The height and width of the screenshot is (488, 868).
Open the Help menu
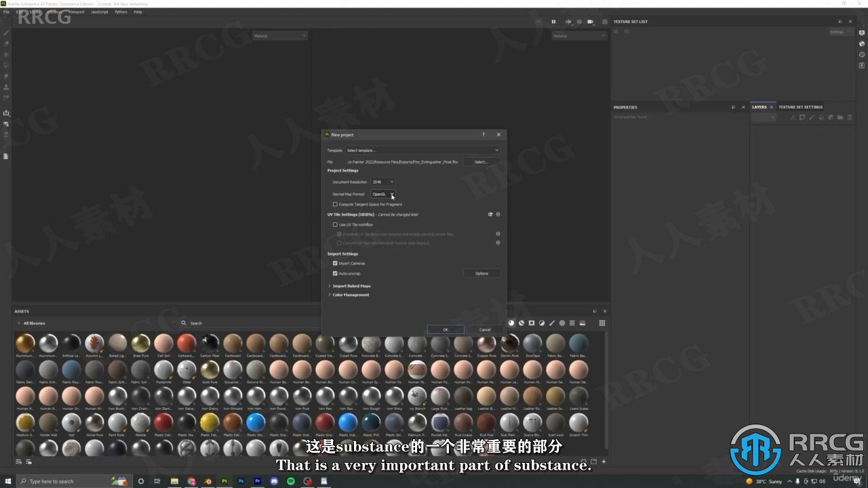coord(138,12)
